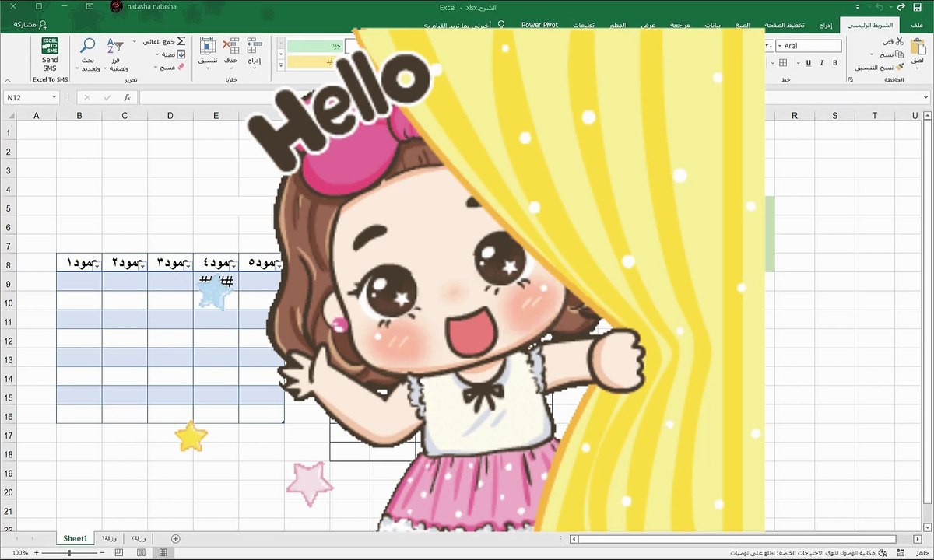
Task: Click the Paste (لصق) clipboard icon
Action: [917, 45]
